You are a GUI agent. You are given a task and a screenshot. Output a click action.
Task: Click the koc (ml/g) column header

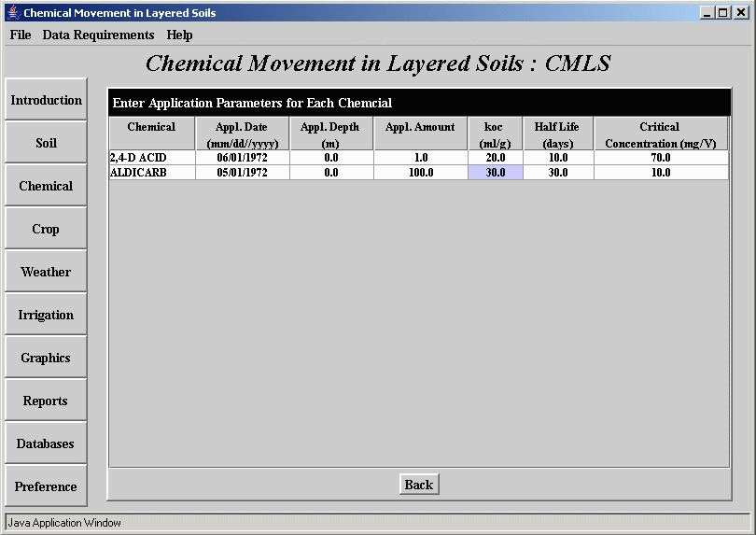pos(496,134)
